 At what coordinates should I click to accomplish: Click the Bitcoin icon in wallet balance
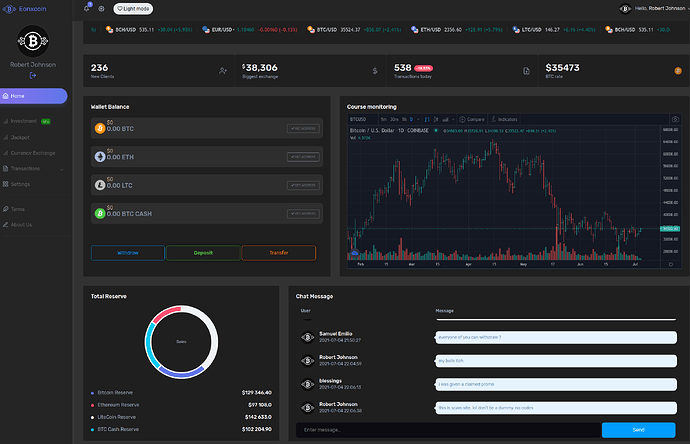coord(100,128)
